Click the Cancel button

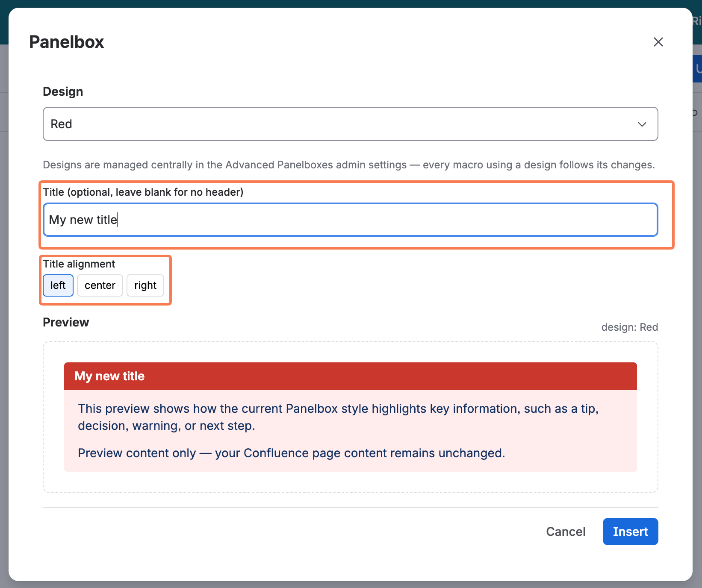[566, 532]
